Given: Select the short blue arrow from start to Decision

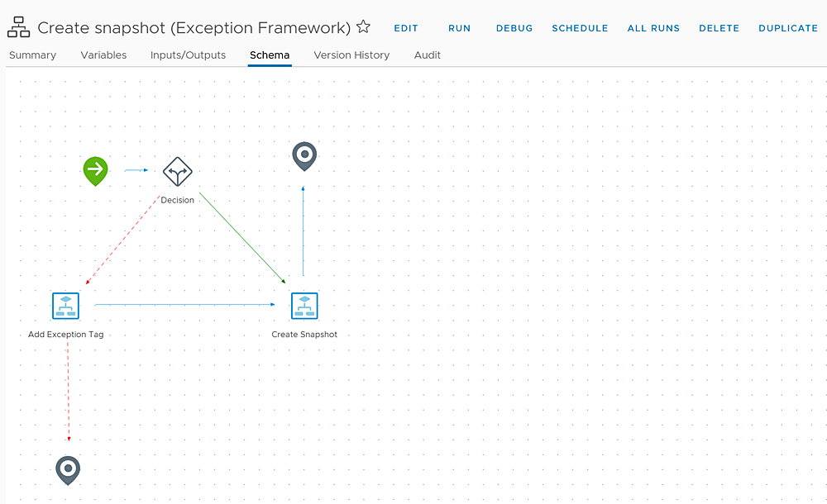Looking at the screenshot, I should (136, 170).
